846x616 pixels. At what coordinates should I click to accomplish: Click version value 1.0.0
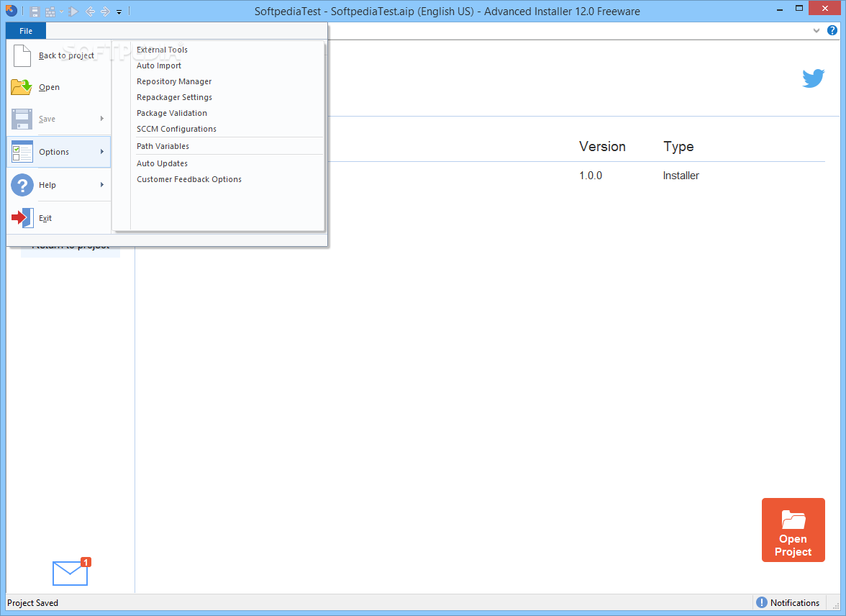(590, 176)
